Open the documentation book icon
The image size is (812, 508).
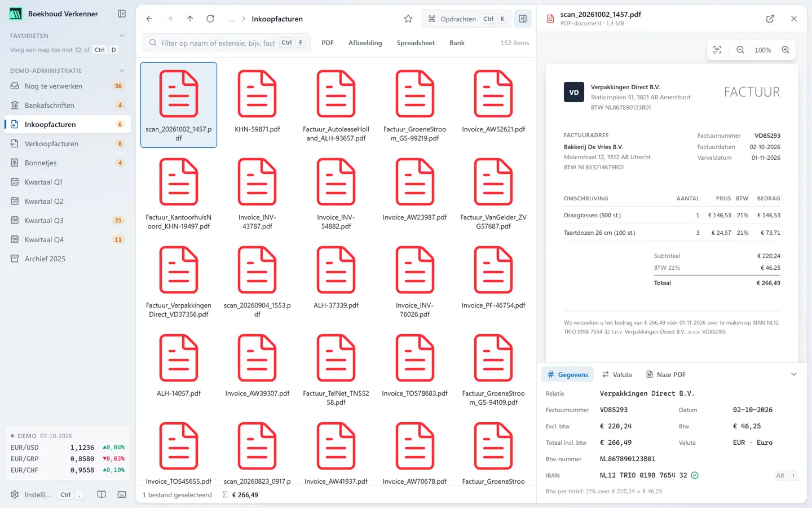pyautogui.click(x=101, y=494)
